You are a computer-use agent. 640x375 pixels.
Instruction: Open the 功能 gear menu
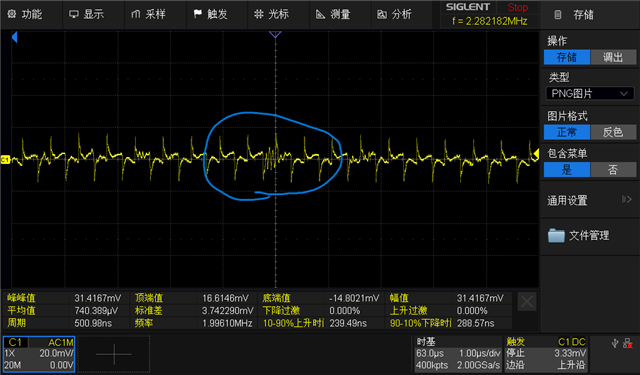tap(25, 14)
